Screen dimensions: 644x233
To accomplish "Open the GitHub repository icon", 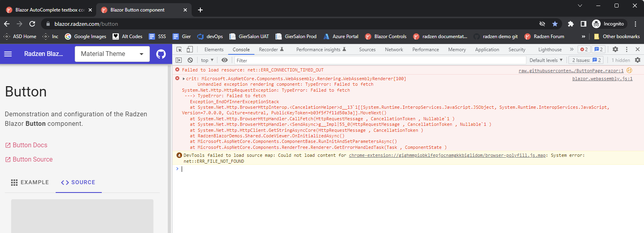I will pos(161,54).
